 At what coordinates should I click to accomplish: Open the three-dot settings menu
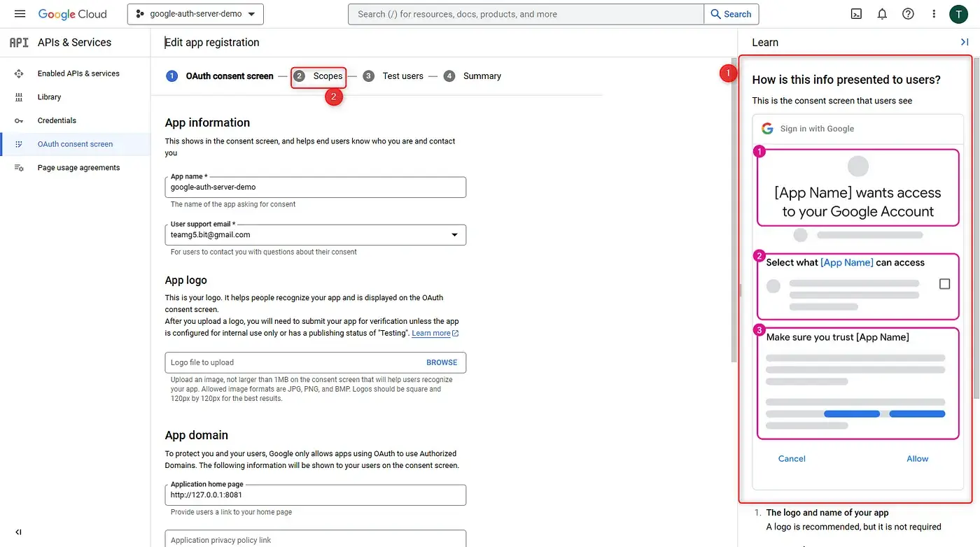pyautogui.click(x=934, y=14)
